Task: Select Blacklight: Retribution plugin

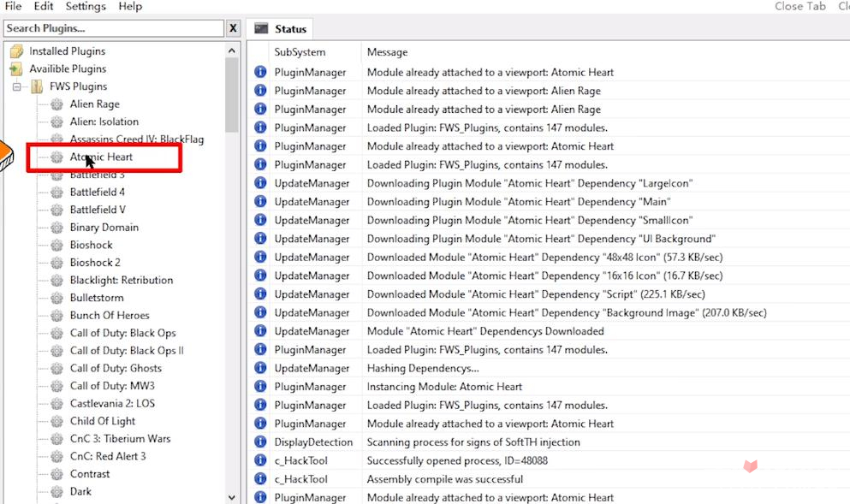Action: pos(122,280)
